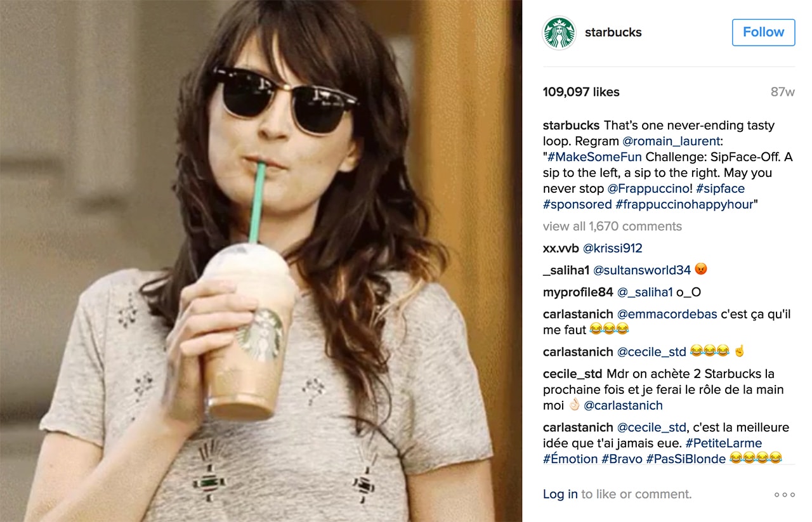The width and height of the screenshot is (812, 522).
Task: Open the 87w post timestamp
Action: [783, 92]
